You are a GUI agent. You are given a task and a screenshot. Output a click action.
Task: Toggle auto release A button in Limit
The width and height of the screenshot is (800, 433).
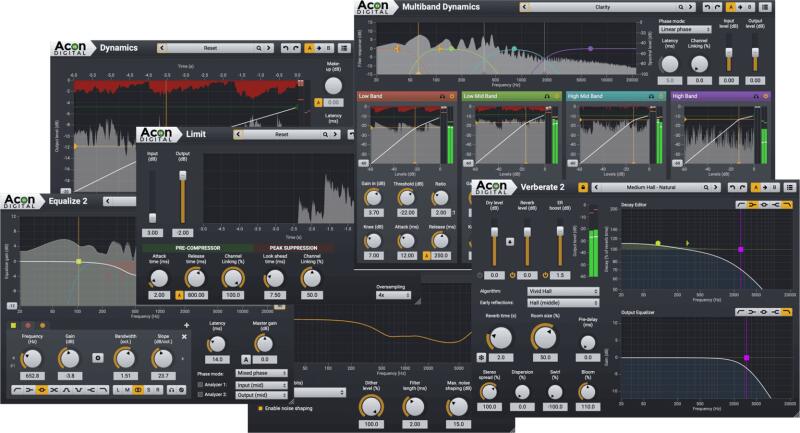pos(179,295)
